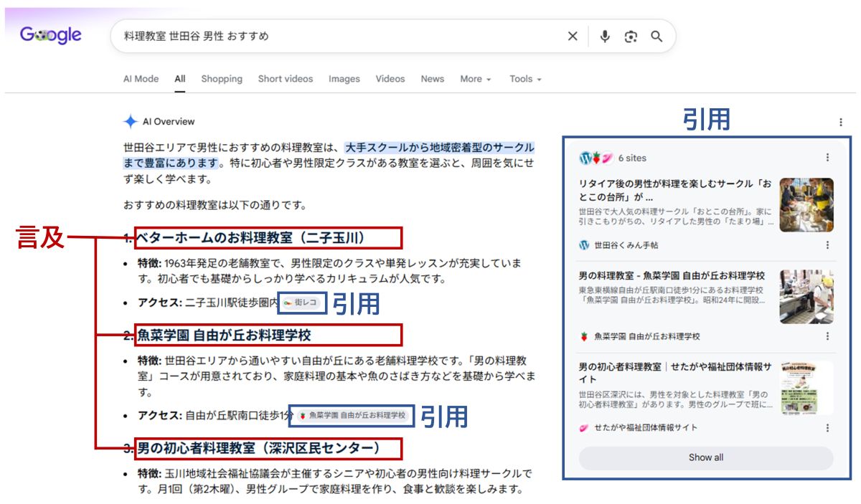Click the stacked site favicons beside 6 sites
The image size is (861, 504).
tap(596, 158)
